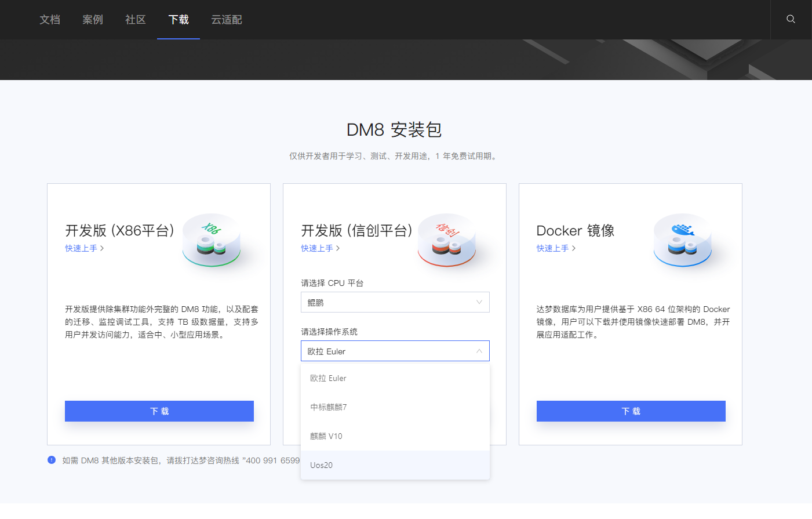Click the Docker whale disc icon
812x519 pixels.
click(x=683, y=241)
